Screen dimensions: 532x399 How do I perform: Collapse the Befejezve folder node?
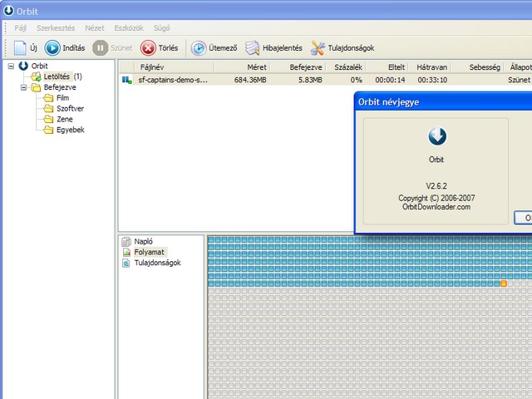pos(23,86)
